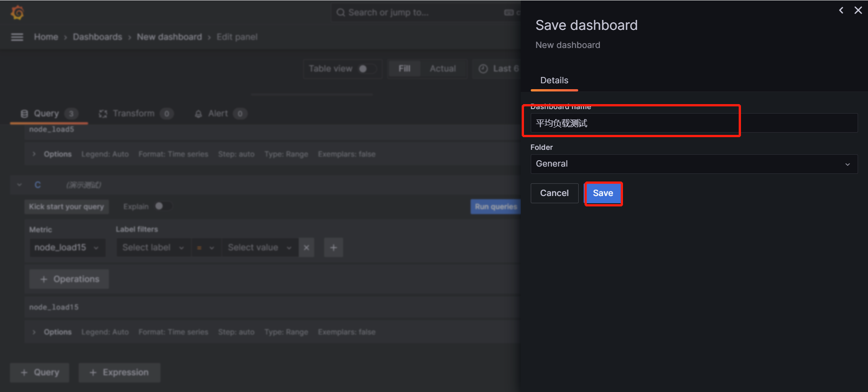Select the Actual size option

tap(442, 69)
